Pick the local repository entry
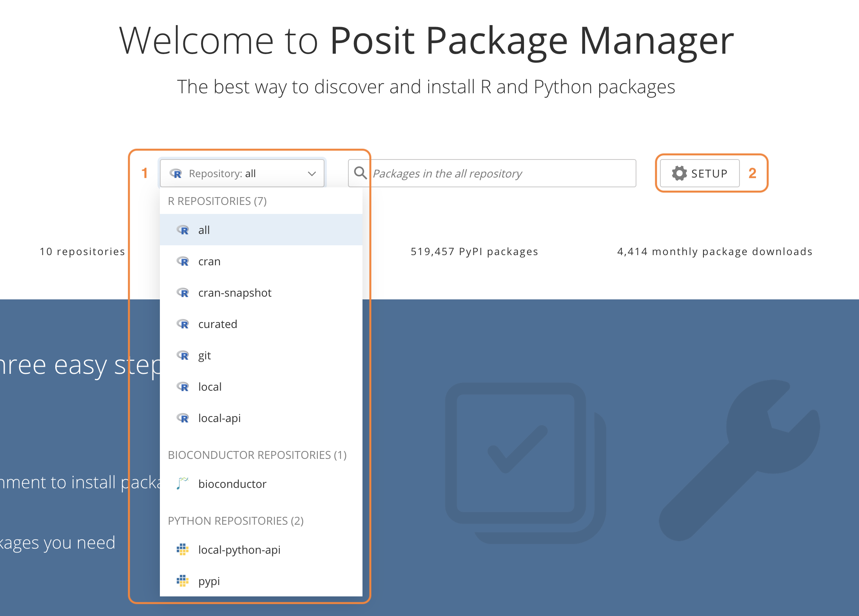This screenshot has width=859, height=616. click(x=210, y=387)
